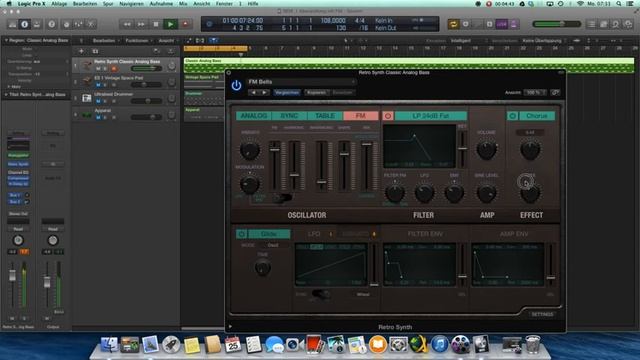Go to previous preset arrow
This screenshot has width=640, height=360.
pos(253,93)
